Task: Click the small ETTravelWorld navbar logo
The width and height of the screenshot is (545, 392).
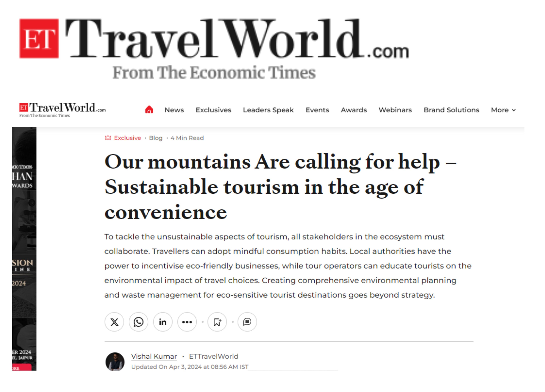Action: point(62,110)
